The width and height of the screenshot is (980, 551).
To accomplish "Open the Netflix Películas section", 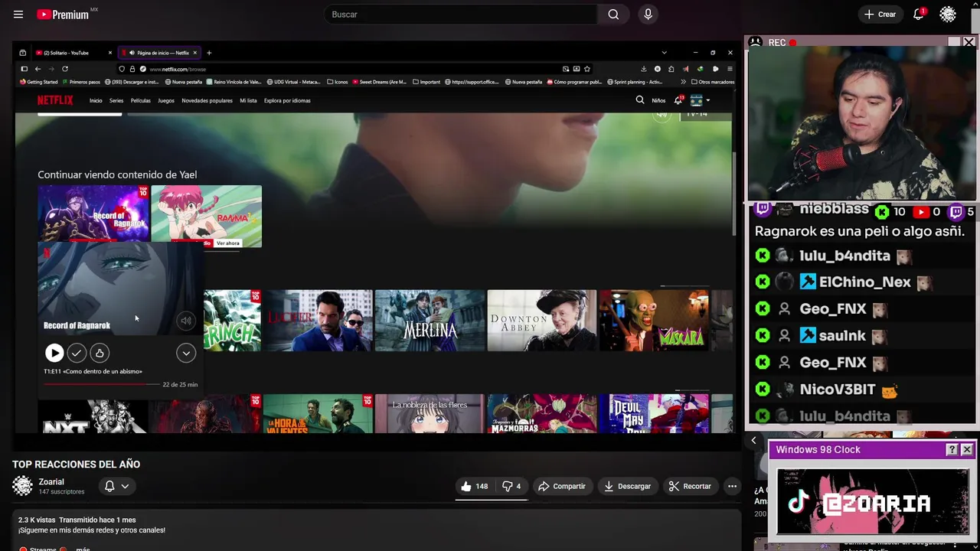I will [141, 100].
